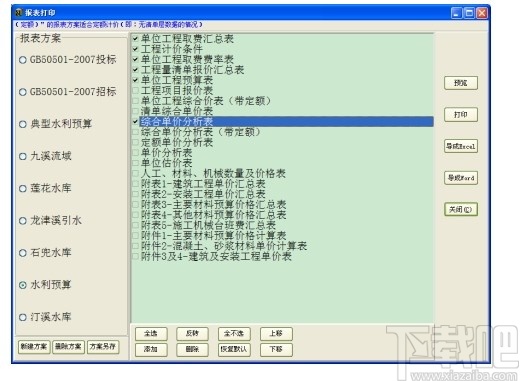Check the 清单综合单价表 checkbox
This screenshot has height=381, width=521.
coord(135,111)
